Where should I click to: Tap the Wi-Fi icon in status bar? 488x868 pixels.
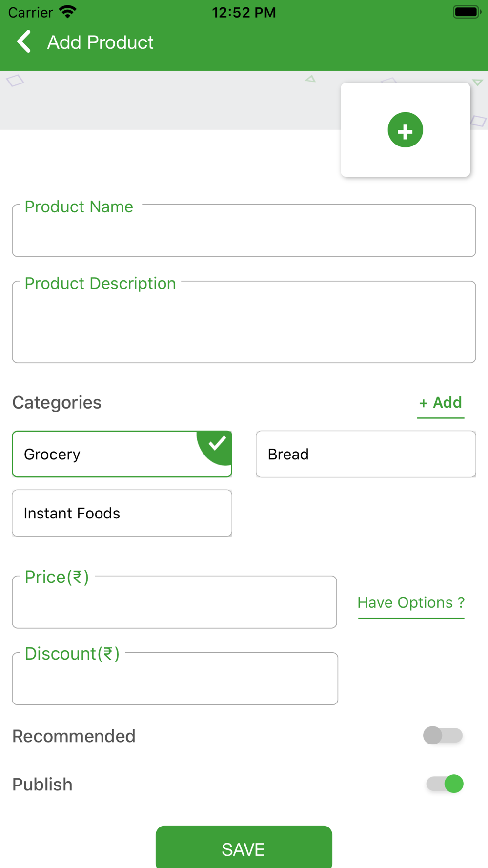pos(67,12)
